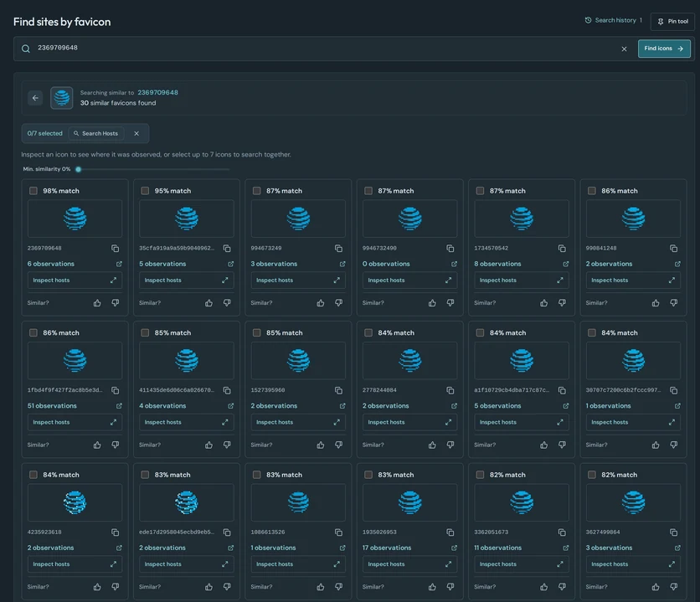This screenshot has width=700, height=602.
Task: Dismiss the selection bar with the X
Action: click(136, 133)
